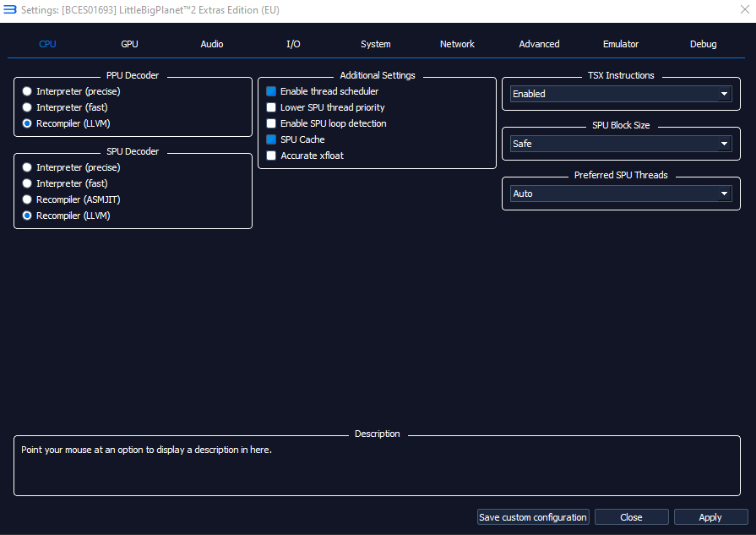Select the I/O tab
756x535 pixels.
293,44
